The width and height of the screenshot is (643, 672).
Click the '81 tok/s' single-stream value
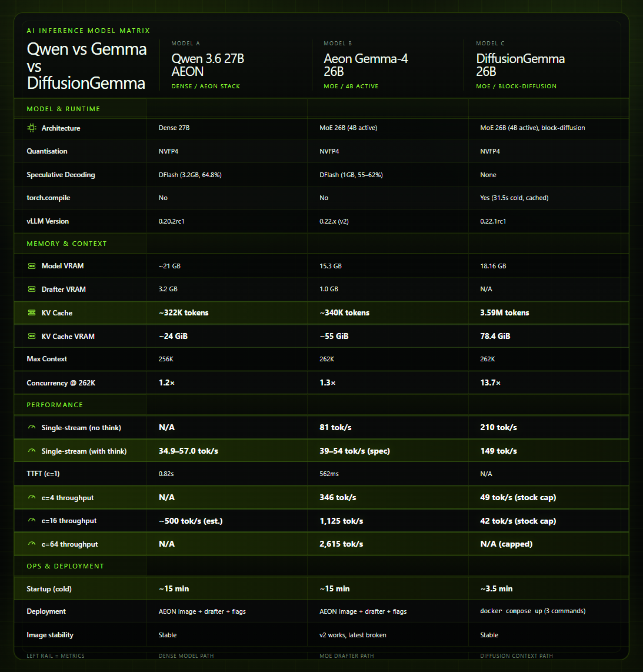click(x=335, y=427)
